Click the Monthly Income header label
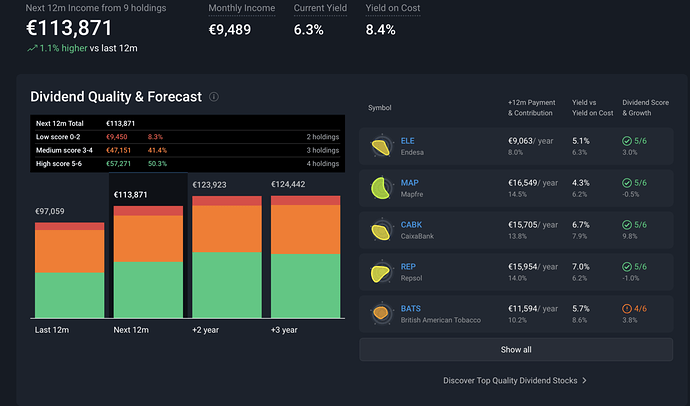 tap(242, 8)
